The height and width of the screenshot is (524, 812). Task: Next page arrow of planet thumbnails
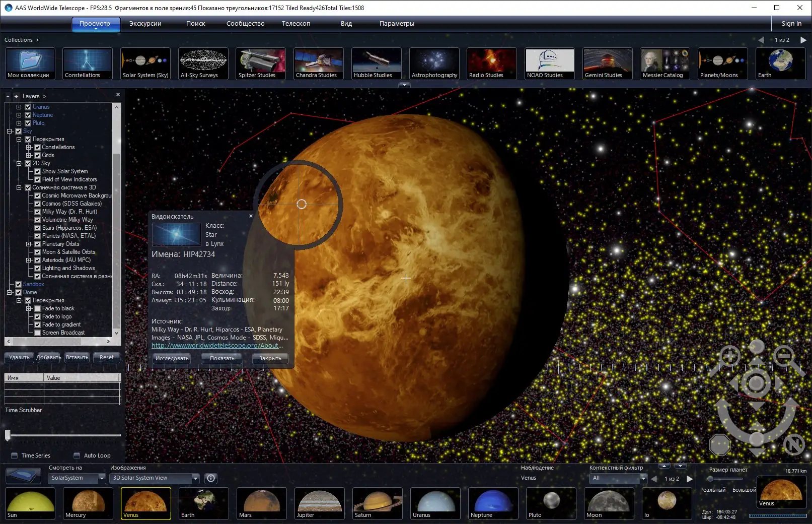point(690,479)
